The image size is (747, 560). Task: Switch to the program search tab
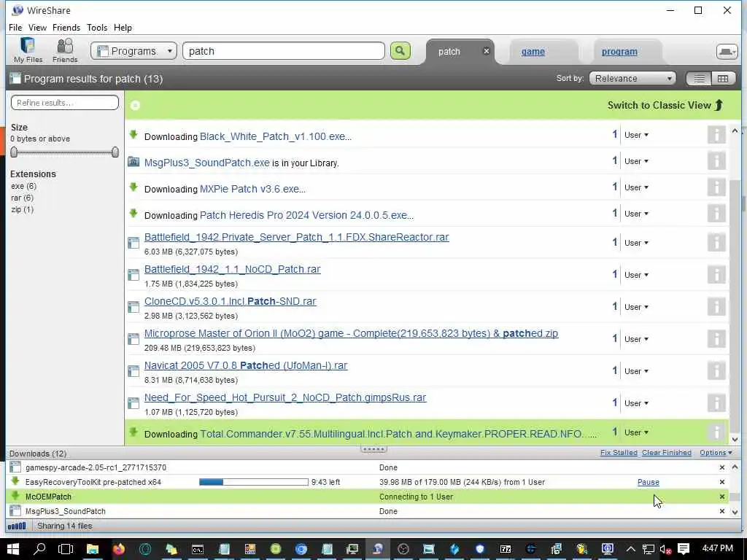click(x=619, y=52)
